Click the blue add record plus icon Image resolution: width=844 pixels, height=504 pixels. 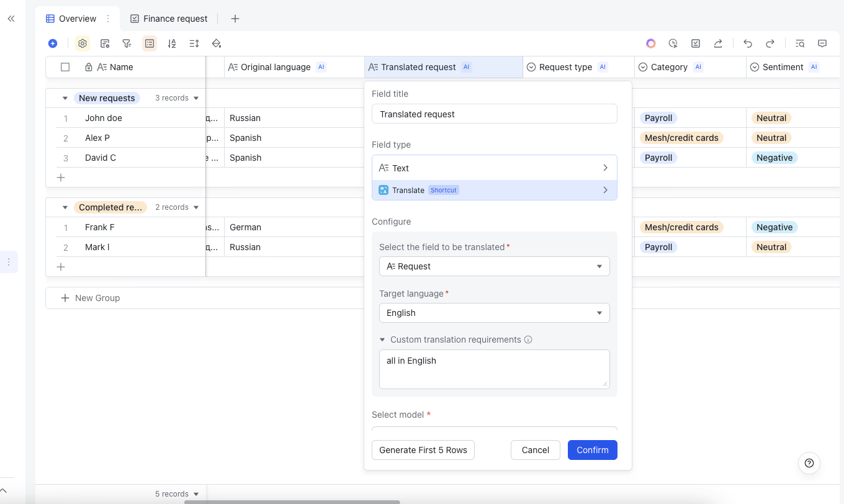pos(53,43)
